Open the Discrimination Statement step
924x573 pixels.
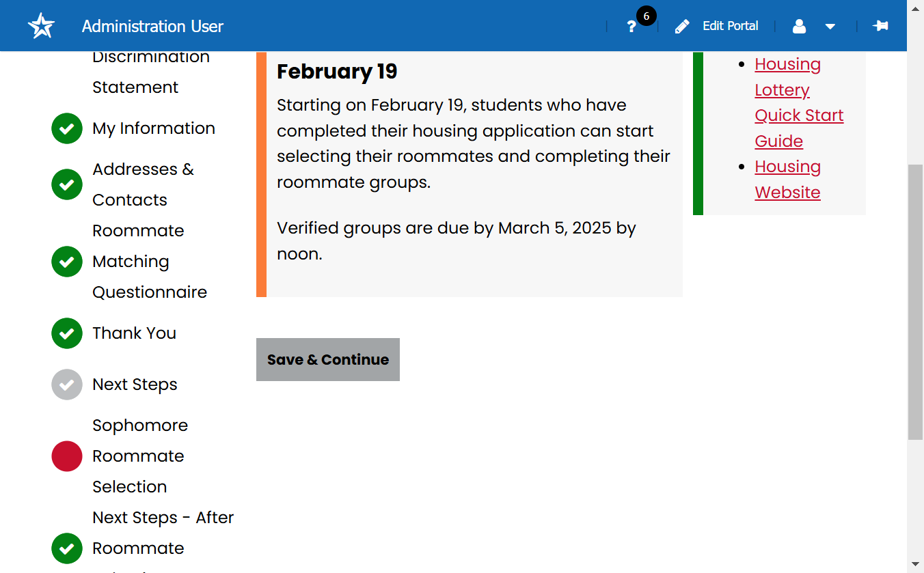[151, 72]
